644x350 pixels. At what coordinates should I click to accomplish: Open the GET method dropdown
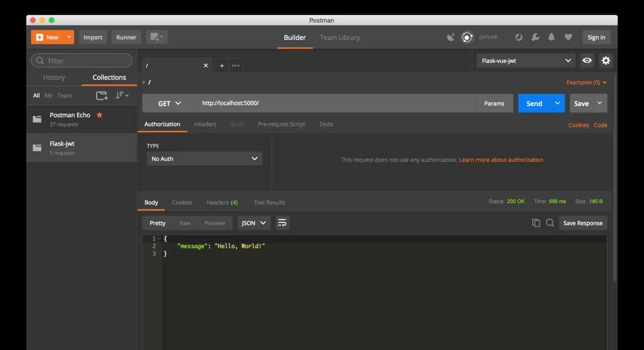pos(169,104)
